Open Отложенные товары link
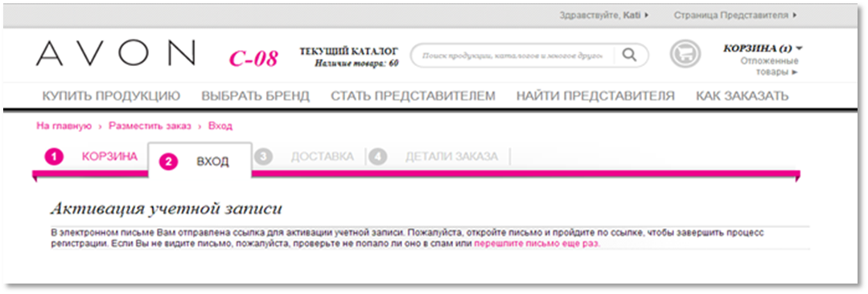 770,66
